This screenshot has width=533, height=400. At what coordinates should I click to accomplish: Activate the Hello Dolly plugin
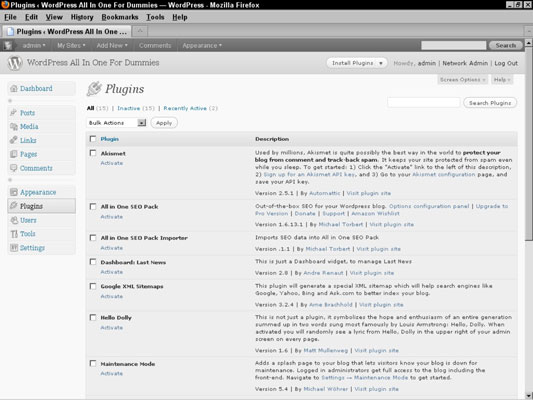[x=111, y=328]
